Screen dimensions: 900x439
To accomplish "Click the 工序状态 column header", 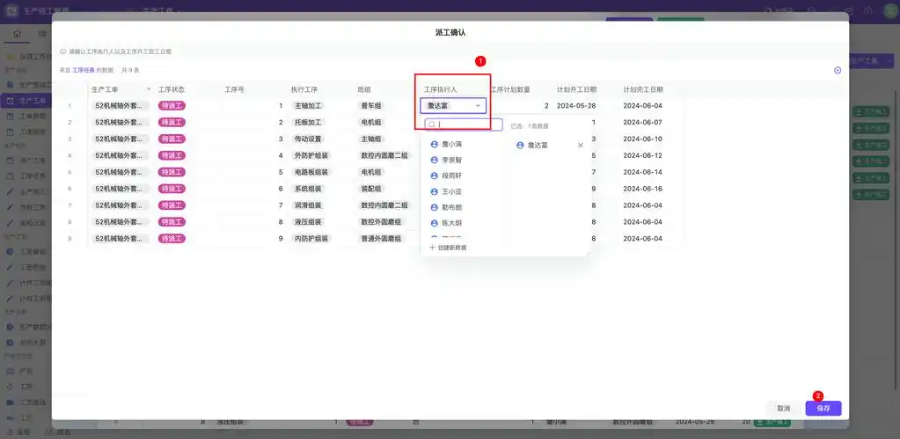I will pyautogui.click(x=172, y=90).
